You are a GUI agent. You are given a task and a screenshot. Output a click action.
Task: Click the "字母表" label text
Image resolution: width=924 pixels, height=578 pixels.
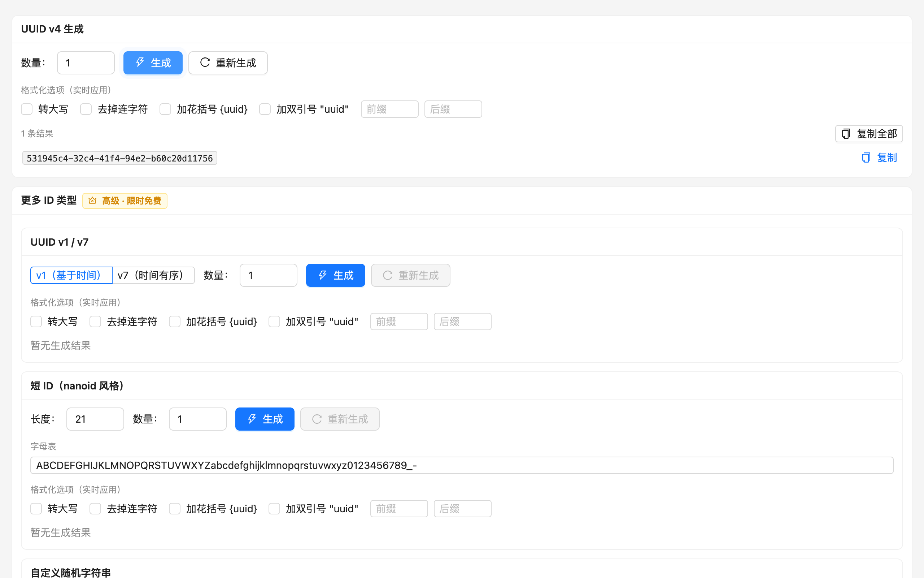pyautogui.click(x=43, y=446)
